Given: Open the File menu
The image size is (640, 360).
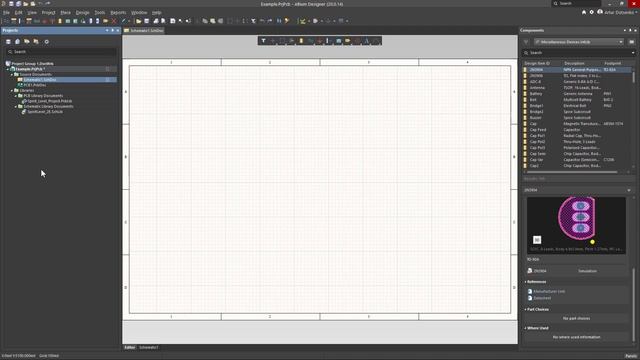Looking at the screenshot, I should click(x=6, y=13).
